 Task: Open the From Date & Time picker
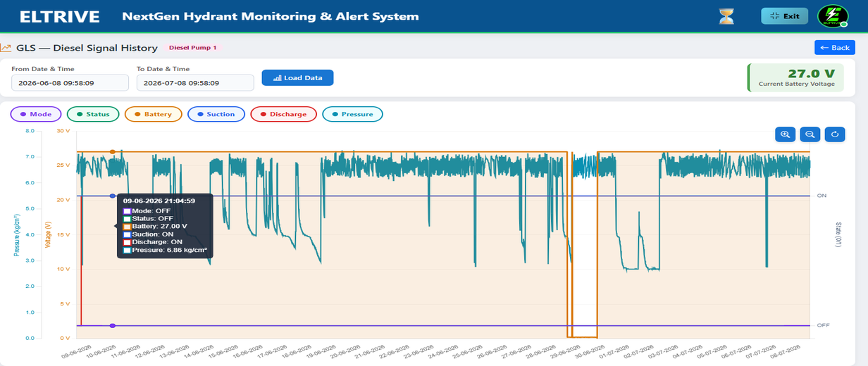point(70,82)
